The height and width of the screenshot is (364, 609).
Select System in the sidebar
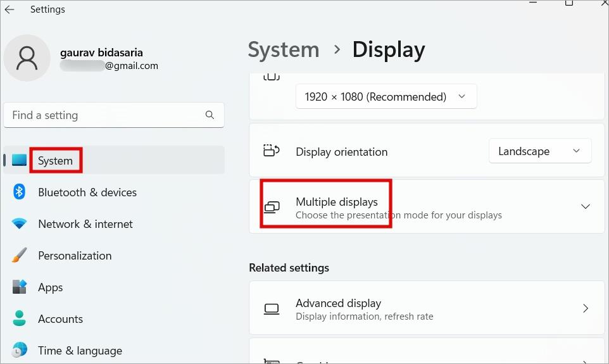114,160
